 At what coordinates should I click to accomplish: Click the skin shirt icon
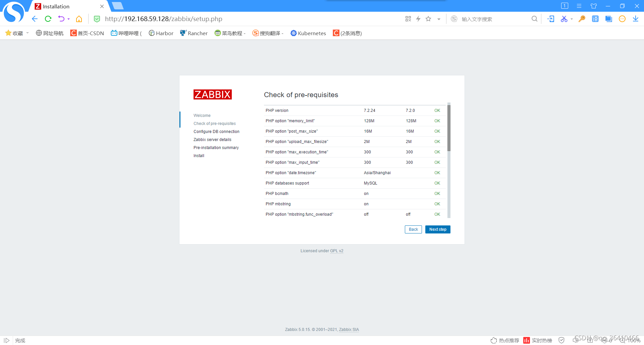(594, 6)
